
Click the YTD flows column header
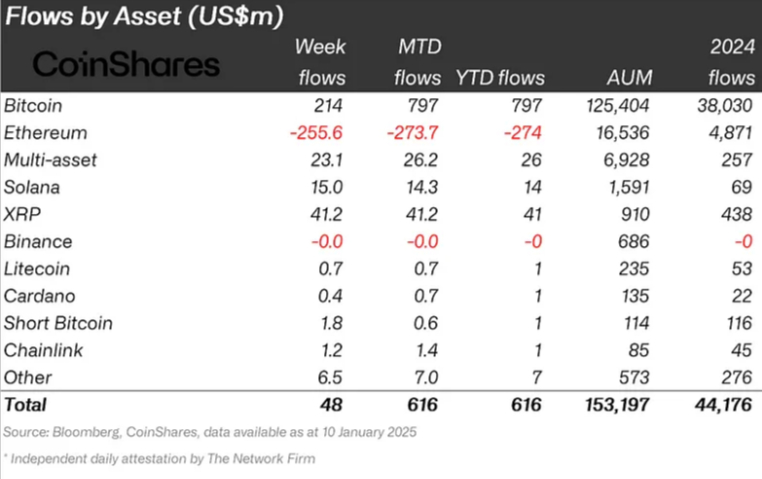coord(500,77)
